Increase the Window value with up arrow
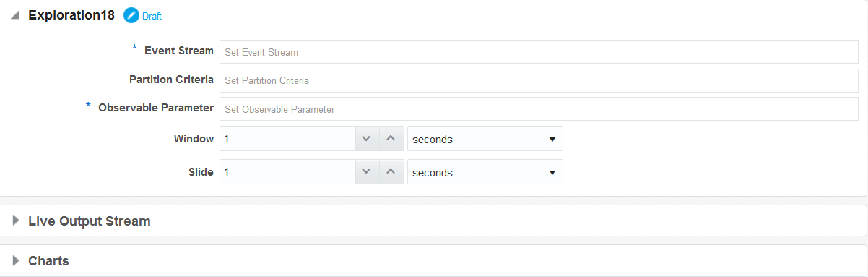The width and height of the screenshot is (868, 277). click(x=391, y=139)
